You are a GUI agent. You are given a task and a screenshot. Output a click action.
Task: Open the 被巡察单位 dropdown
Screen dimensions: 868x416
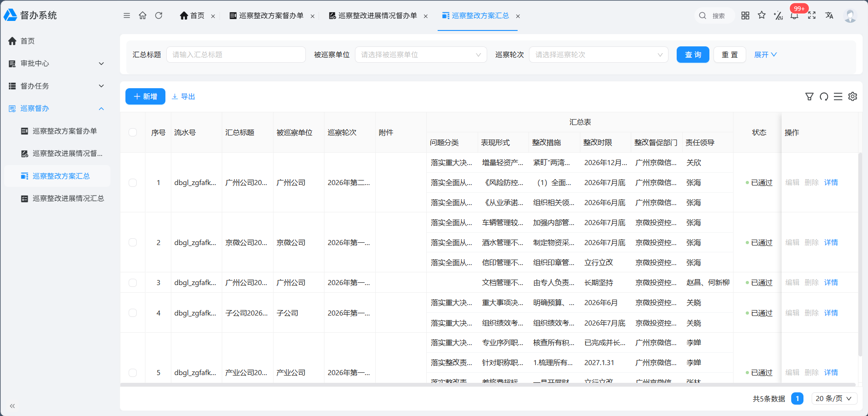[x=421, y=55]
